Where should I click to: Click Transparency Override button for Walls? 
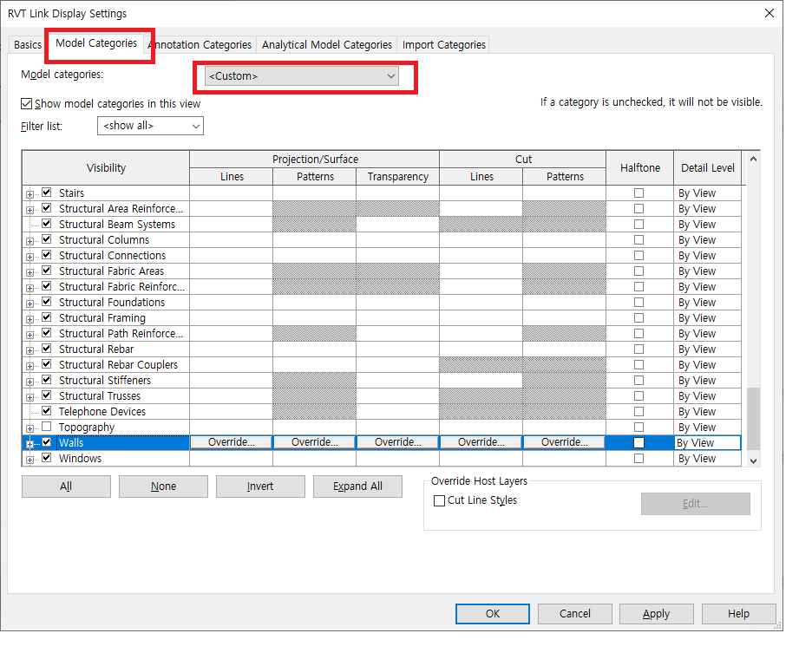(x=397, y=442)
